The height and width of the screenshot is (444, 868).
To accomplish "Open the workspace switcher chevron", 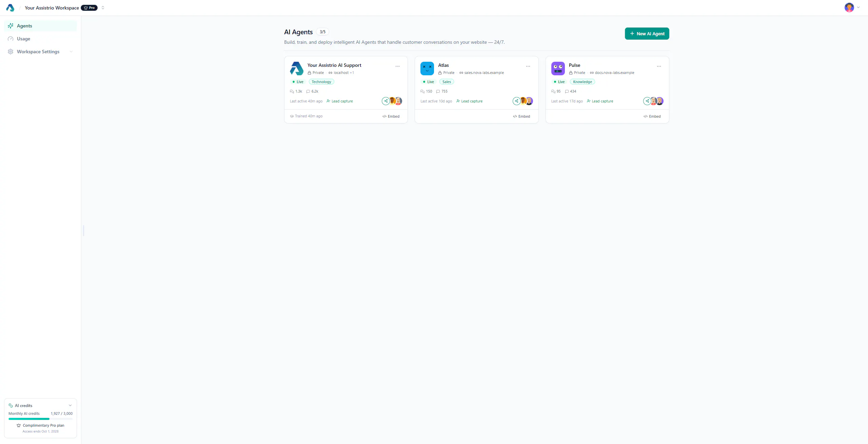I will click(103, 8).
